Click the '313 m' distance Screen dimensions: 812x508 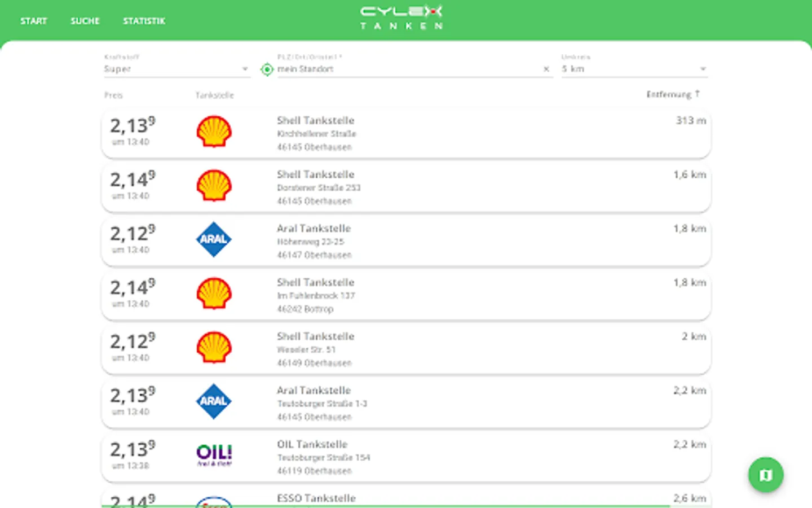pos(691,120)
